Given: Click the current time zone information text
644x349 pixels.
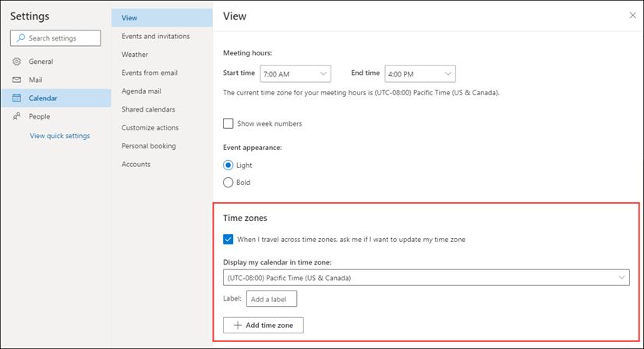Looking at the screenshot, I should tap(361, 92).
